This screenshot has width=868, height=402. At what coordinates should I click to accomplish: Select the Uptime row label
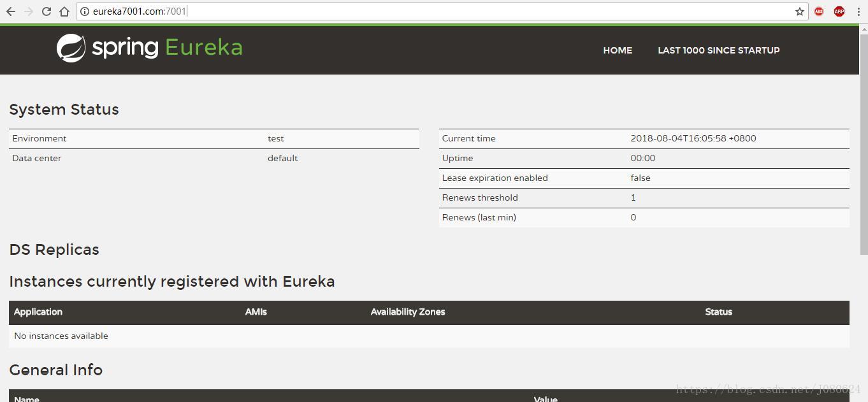(x=458, y=158)
